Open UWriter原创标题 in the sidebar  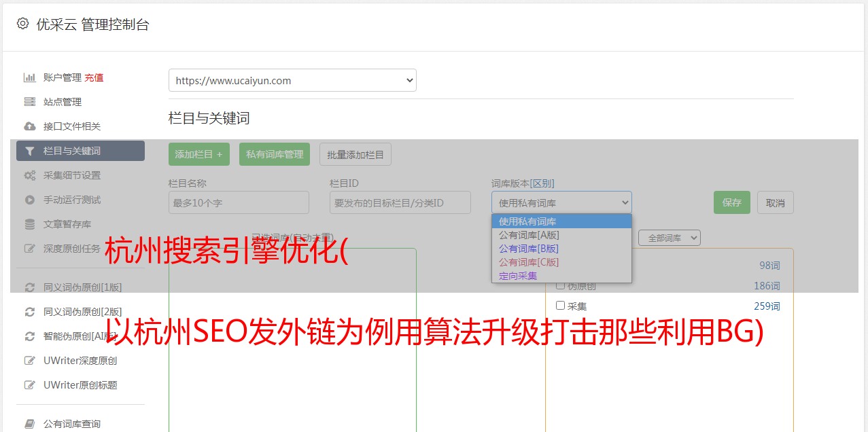coord(80,385)
